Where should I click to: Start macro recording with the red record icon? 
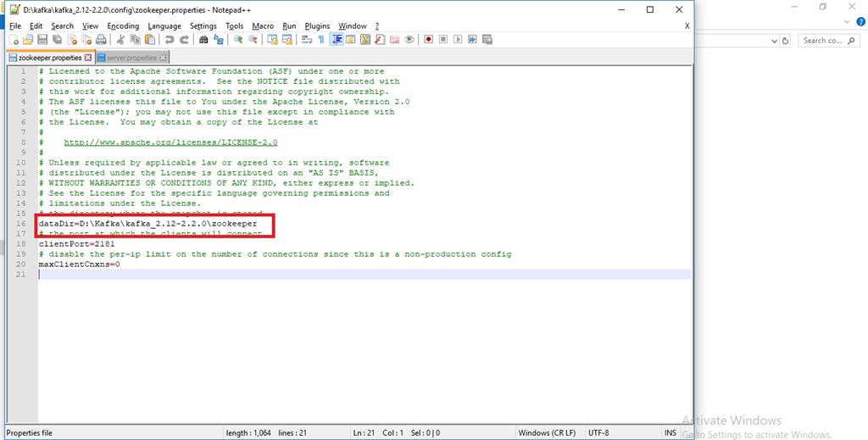(429, 40)
